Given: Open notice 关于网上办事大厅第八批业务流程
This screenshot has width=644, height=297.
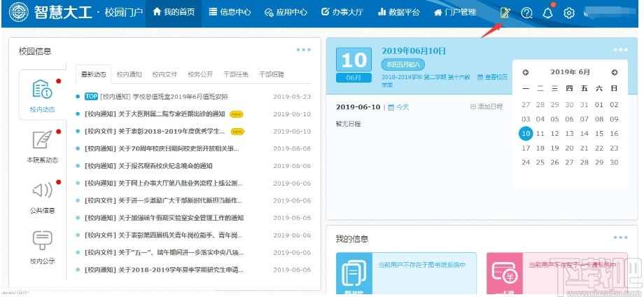Looking at the screenshot, I should [164, 184].
